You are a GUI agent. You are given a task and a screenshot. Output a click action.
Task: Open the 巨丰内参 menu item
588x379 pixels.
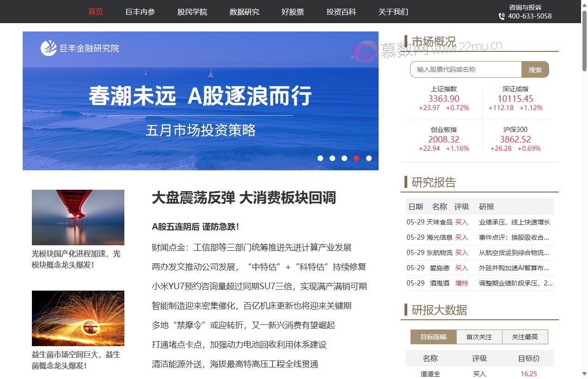point(140,12)
